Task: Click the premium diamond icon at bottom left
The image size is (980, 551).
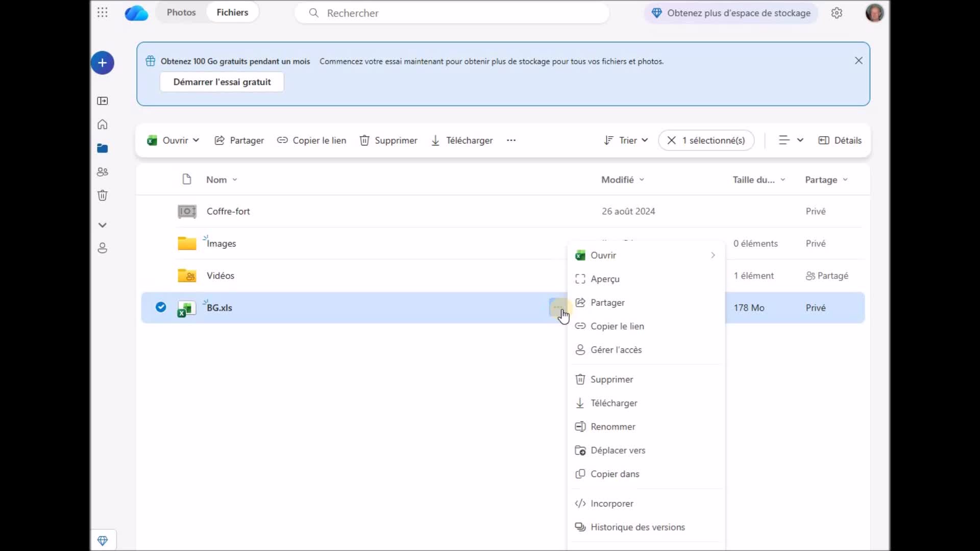Action: [x=102, y=540]
